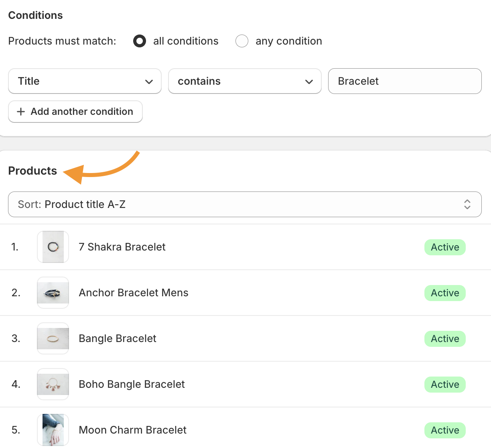This screenshot has height=448, width=491.
Task: Click Active badge for Bangle Bracelet
Action: click(x=445, y=339)
